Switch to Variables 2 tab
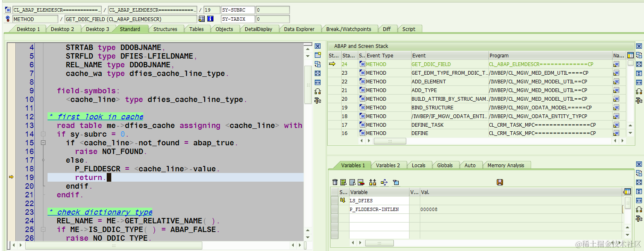 388,165
